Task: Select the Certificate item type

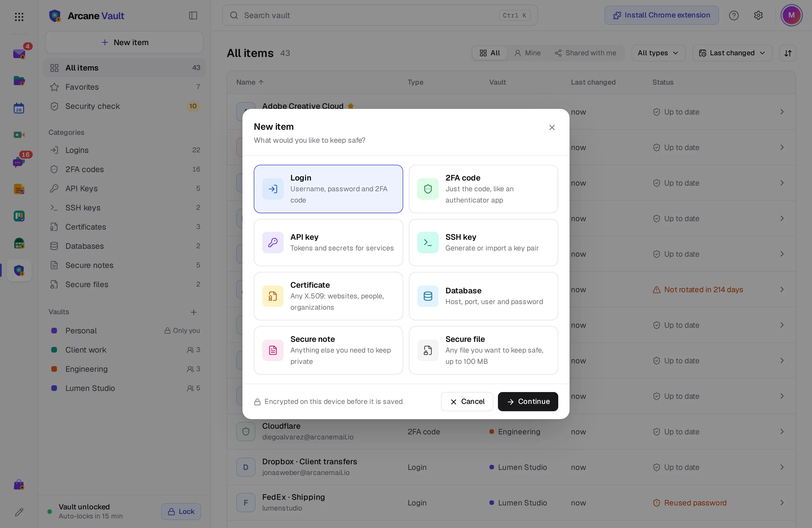Action: tap(328, 296)
